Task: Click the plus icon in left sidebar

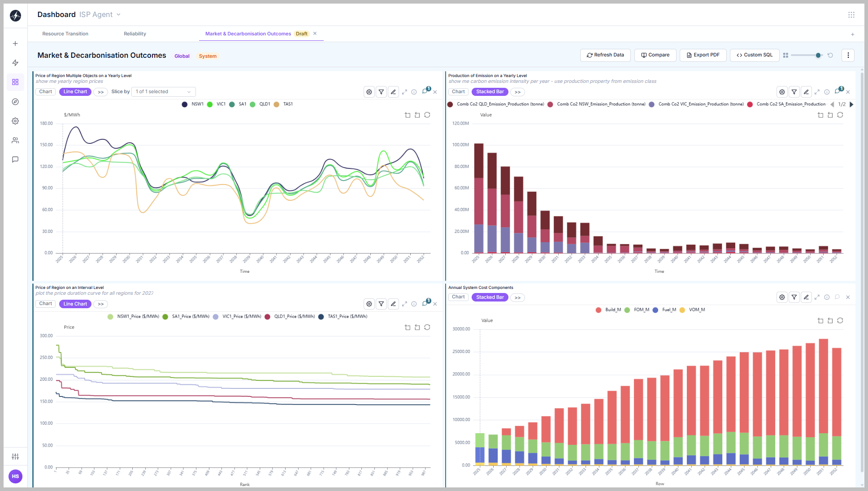Action: point(15,43)
